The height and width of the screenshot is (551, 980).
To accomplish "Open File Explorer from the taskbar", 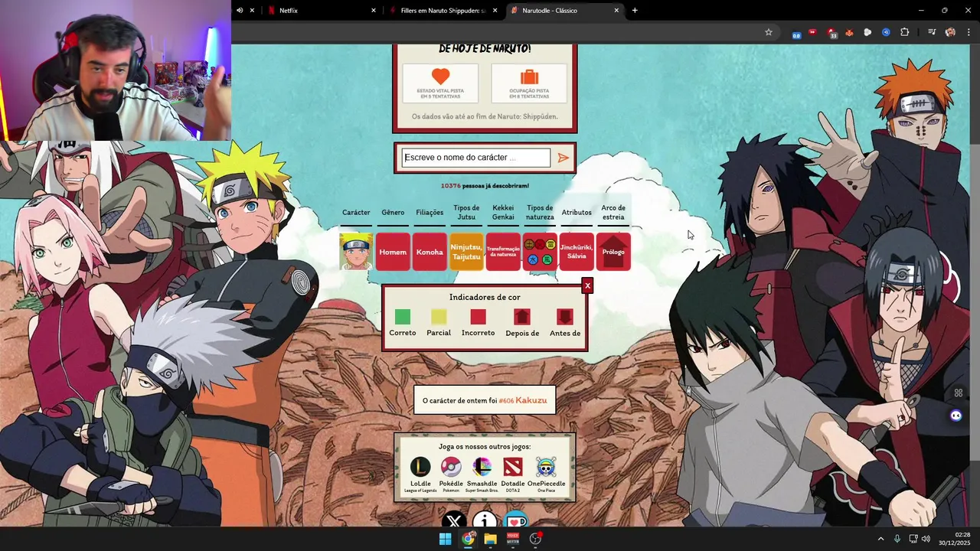I will click(490, 539).
